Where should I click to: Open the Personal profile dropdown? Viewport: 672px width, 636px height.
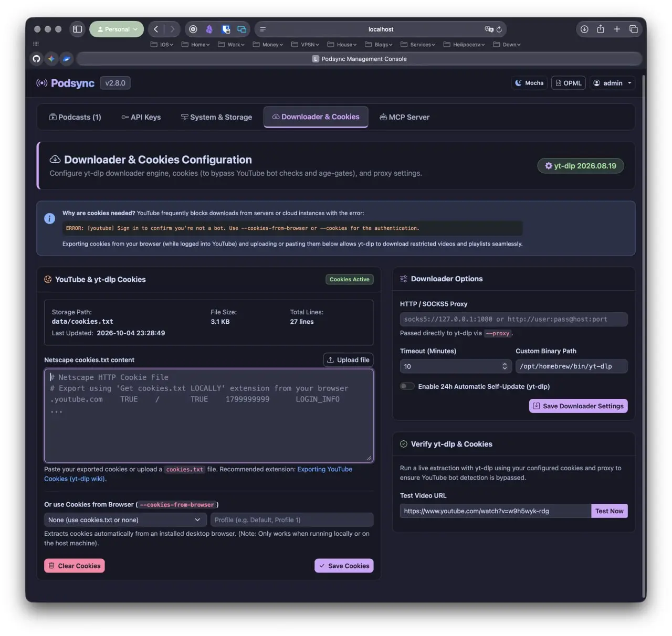[117, 29]
